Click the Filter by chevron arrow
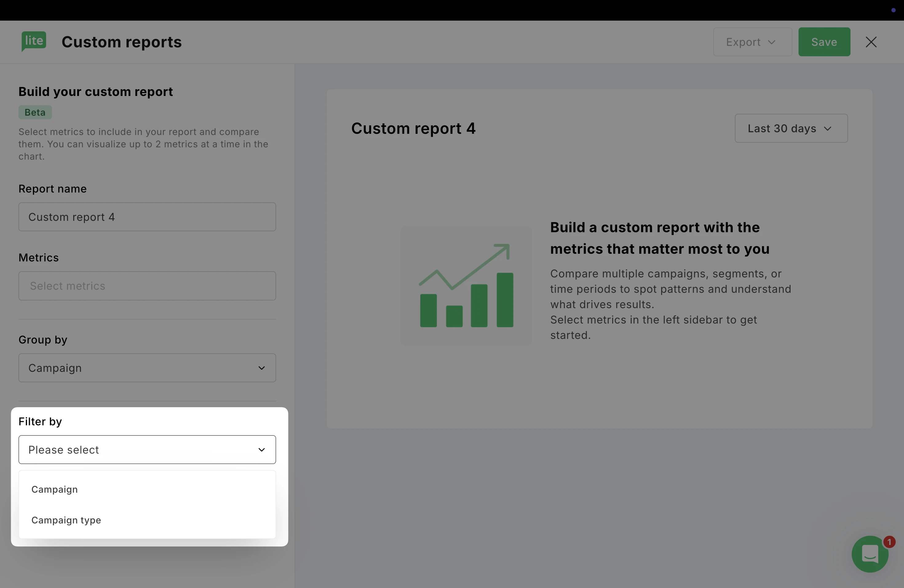The height and width of the screenshot is (588, 904). (x=261, y=450)
